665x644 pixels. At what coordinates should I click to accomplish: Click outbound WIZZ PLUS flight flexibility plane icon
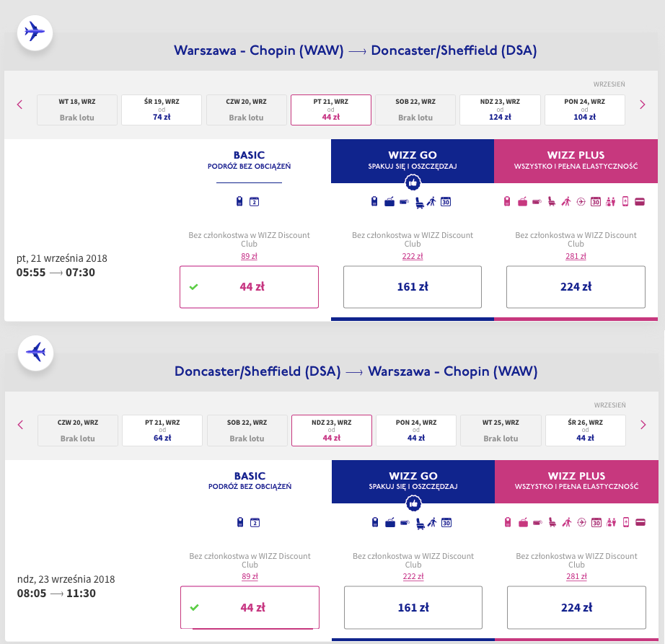581,202
